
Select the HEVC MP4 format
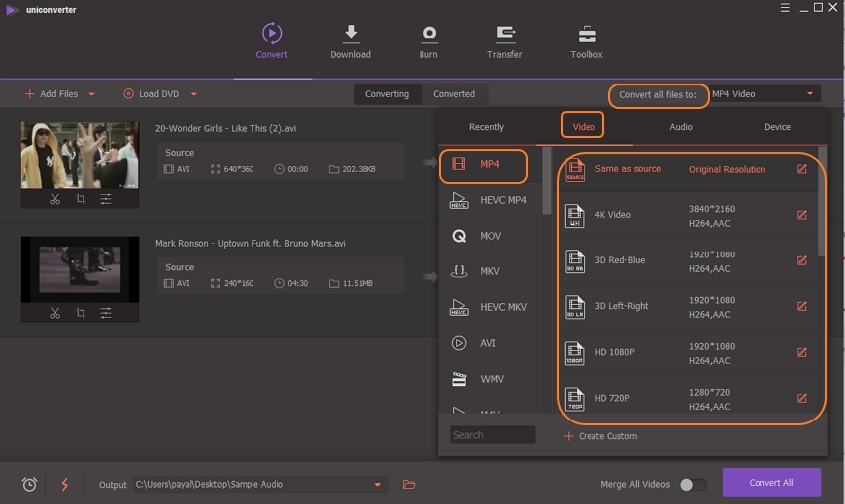click(488, 200)
